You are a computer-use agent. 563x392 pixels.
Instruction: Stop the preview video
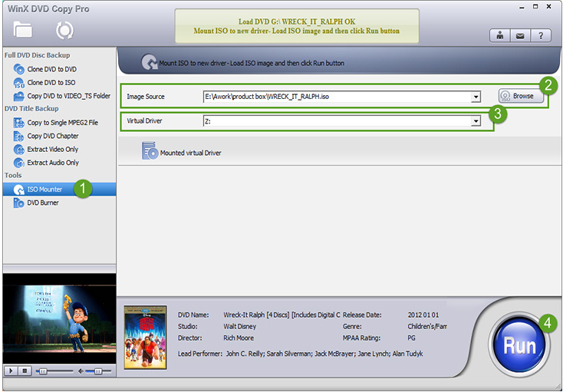tap(25, 371)
